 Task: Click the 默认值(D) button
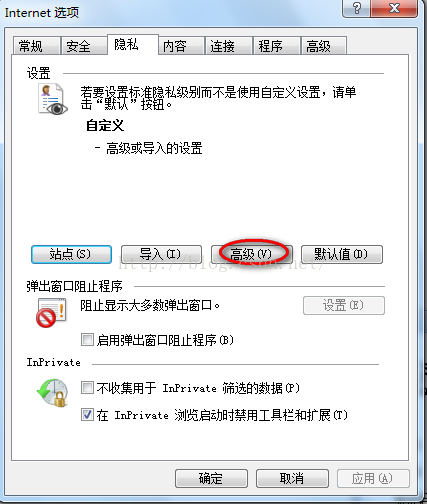342,255
